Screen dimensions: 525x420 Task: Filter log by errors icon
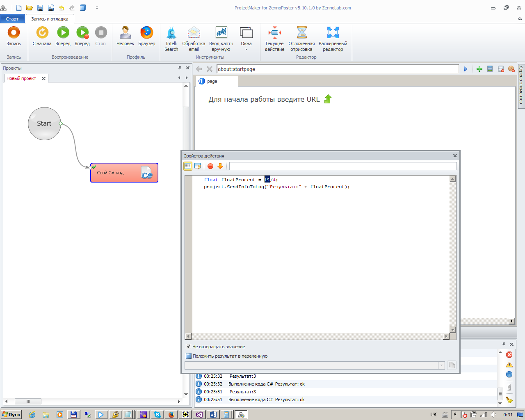[509, 355]
